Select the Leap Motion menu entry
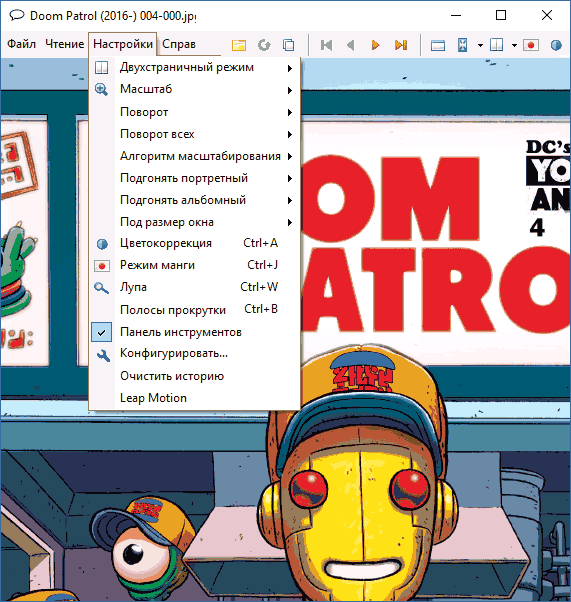 click(195, 398)
